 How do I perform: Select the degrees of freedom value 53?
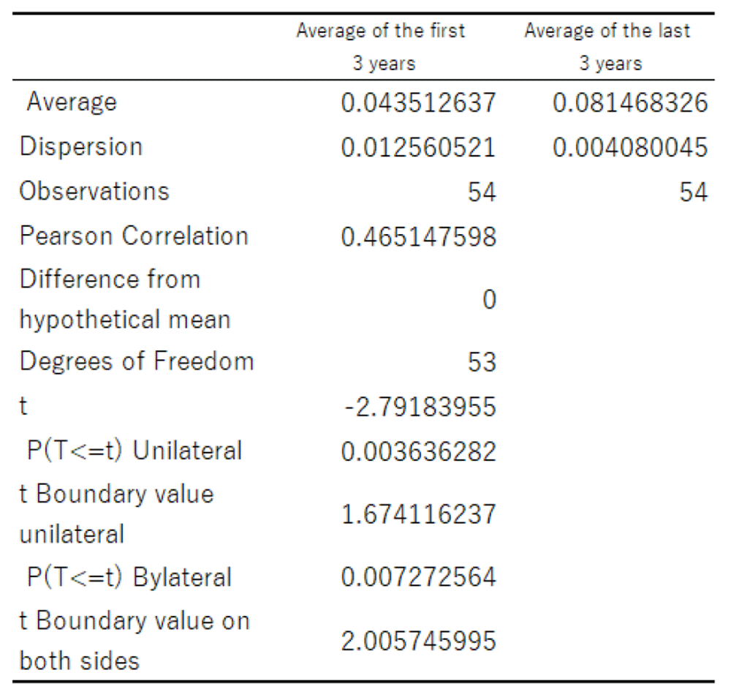pyautogui.click(x=482, y=362)
